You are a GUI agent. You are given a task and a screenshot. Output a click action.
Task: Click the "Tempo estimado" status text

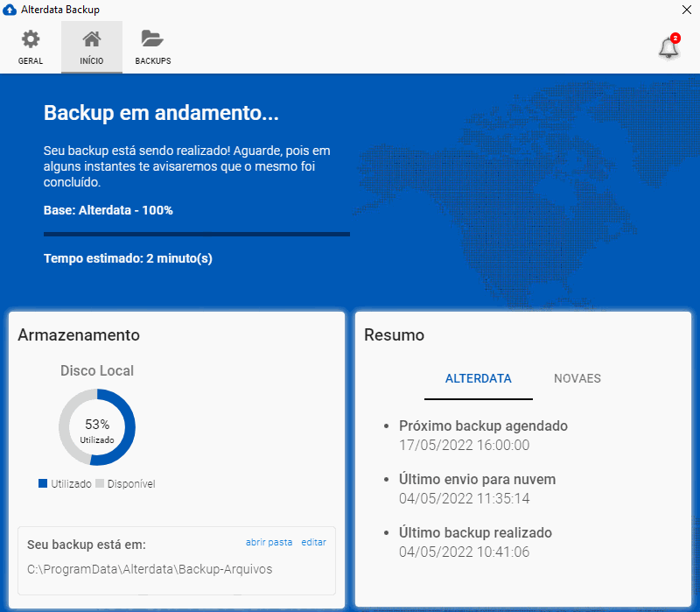click(128, 258)
